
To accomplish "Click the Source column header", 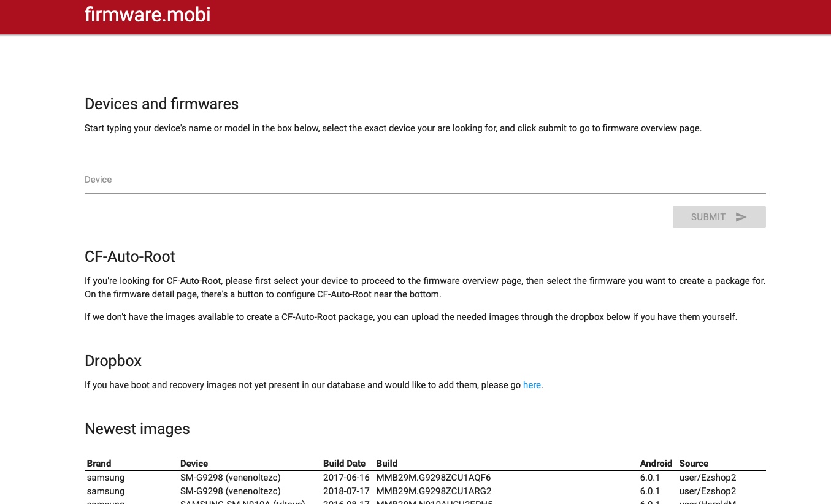I will pyautogui.click(x=694, y=464).
